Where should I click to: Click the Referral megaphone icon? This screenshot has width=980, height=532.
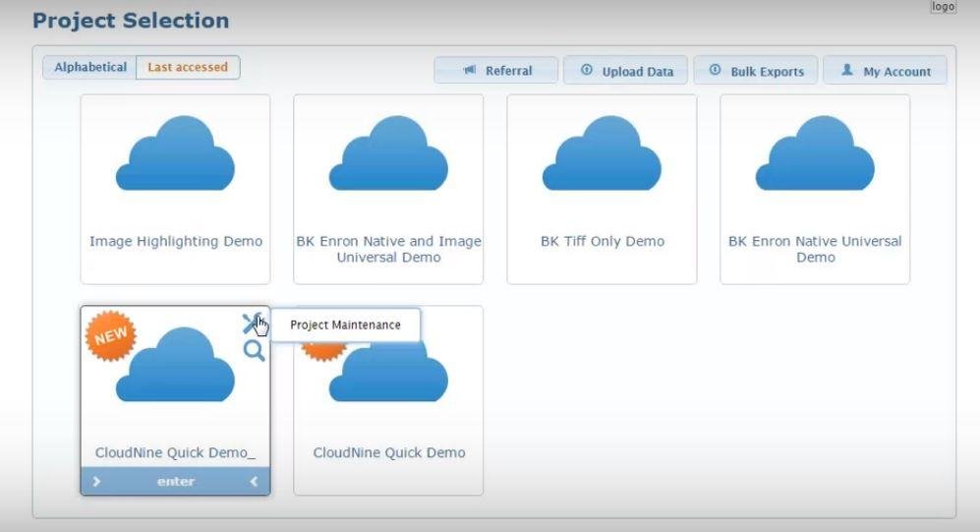pos(470,70)
